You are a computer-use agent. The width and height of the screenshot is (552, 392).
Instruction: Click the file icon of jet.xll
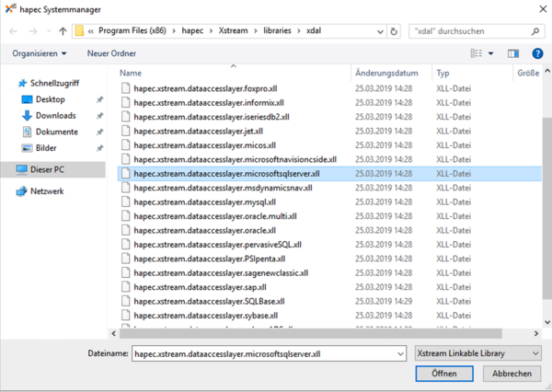(x=126, y=131)
